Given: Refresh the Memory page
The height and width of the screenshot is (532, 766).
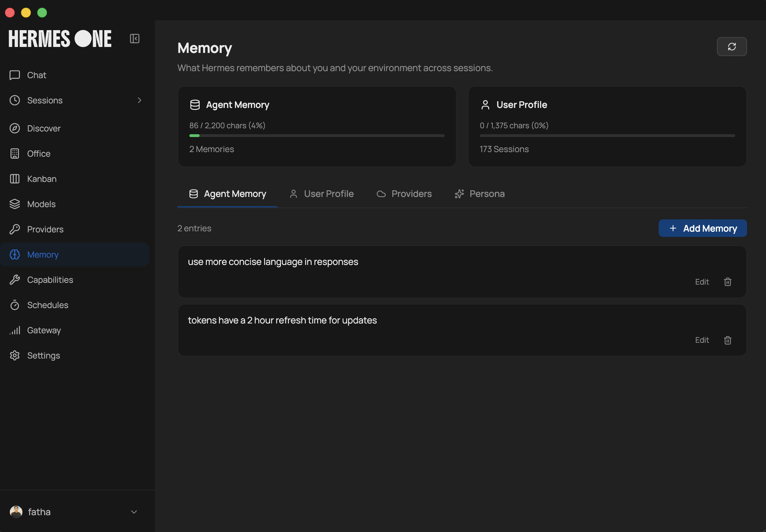Looking at the screenshot, I should [x=732, y=47].
